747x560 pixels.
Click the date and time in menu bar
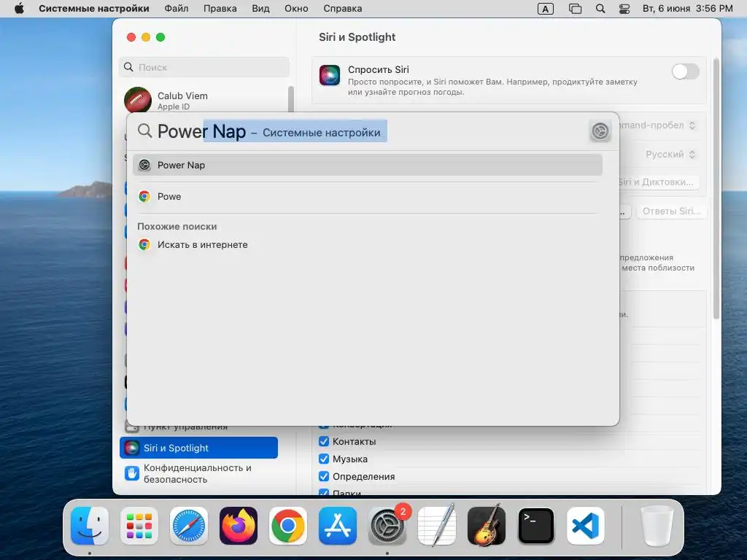(687, 9)
